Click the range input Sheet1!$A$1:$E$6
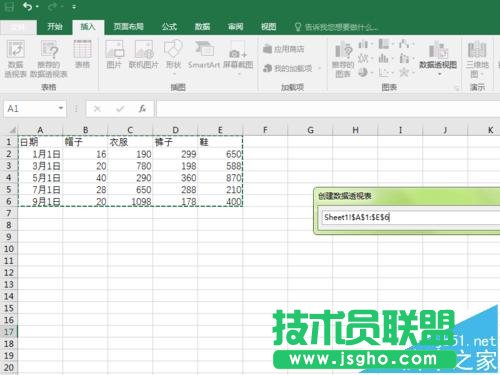 coord(410,217)
